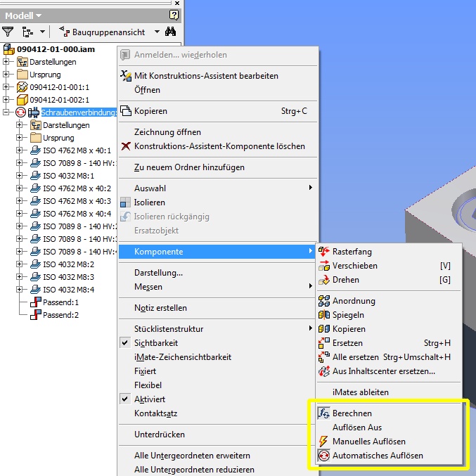The image size is (476, 476).
Task: Click the Drehen rotate icon
Action: tap(324, 280)
